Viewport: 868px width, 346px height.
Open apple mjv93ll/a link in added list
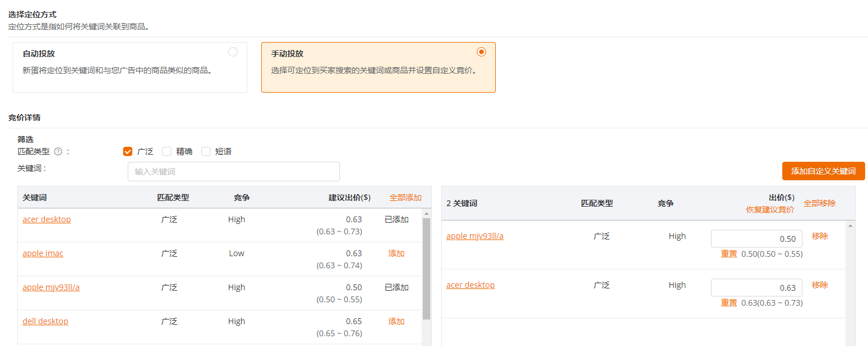coord(475,236)
